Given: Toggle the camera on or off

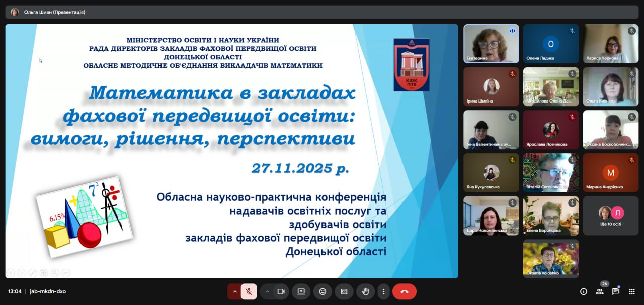Looking at the screenshot, I should [281, 291].
